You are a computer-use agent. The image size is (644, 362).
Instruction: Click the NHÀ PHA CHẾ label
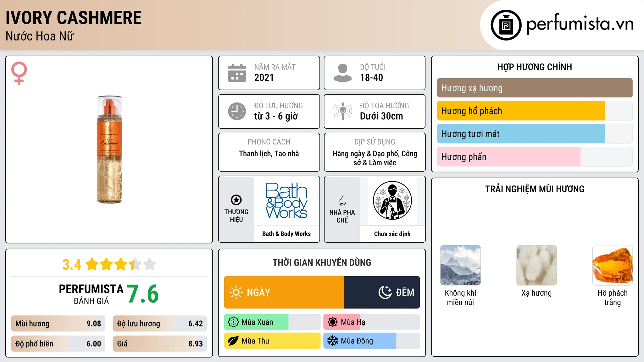tap(342, 216)
